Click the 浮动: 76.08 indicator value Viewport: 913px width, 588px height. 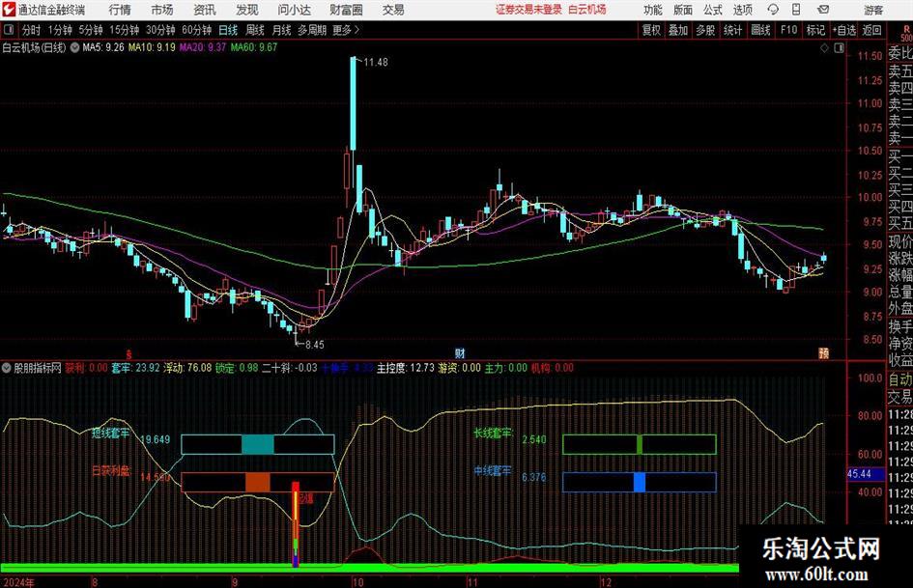186,368
